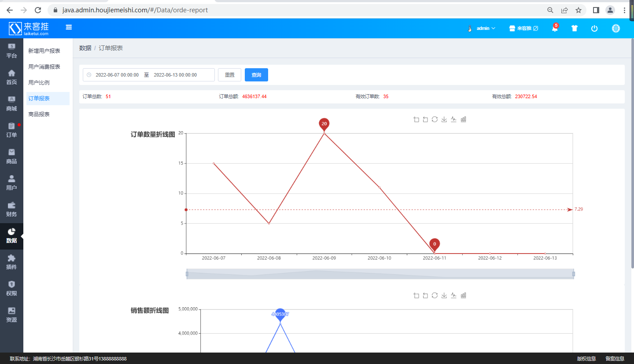Open the 新增用户报表 submenu item

[x=48, y=51]
